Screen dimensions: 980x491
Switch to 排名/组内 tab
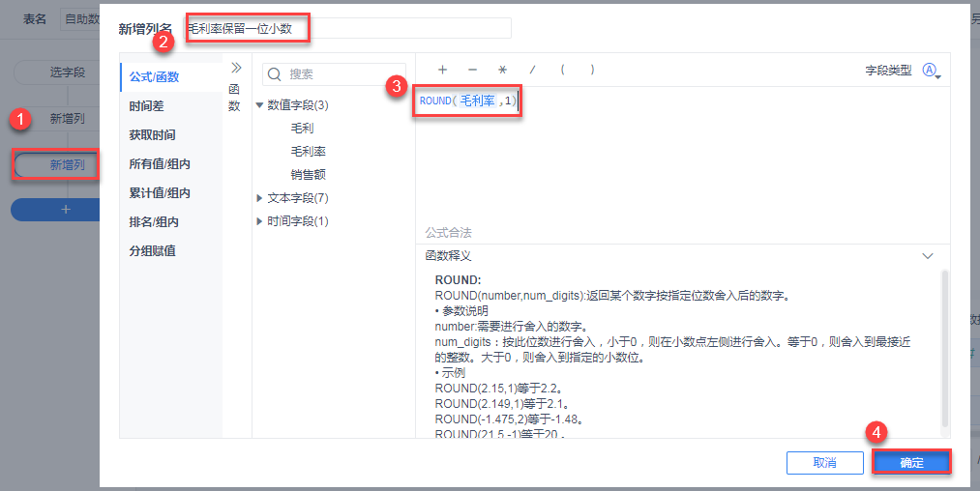click(171, 221)
